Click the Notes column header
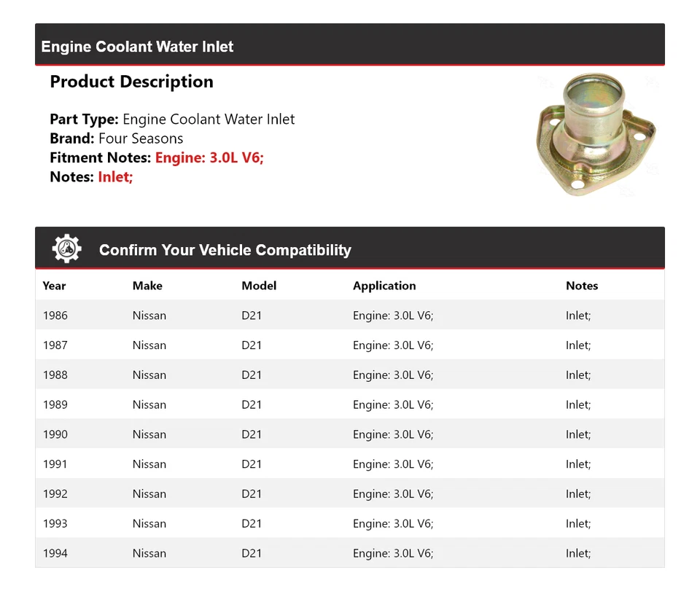Screen dimensions: 700x591 (x=582, y=286)
